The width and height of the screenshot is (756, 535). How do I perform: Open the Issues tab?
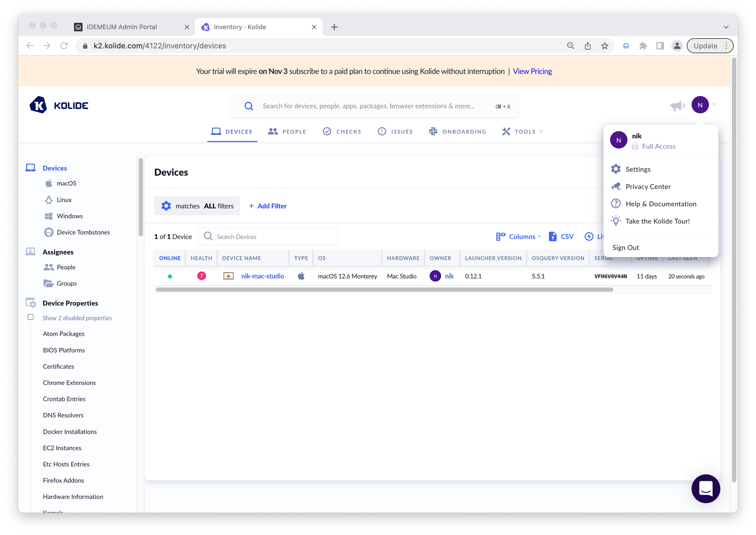pos(395,132)
